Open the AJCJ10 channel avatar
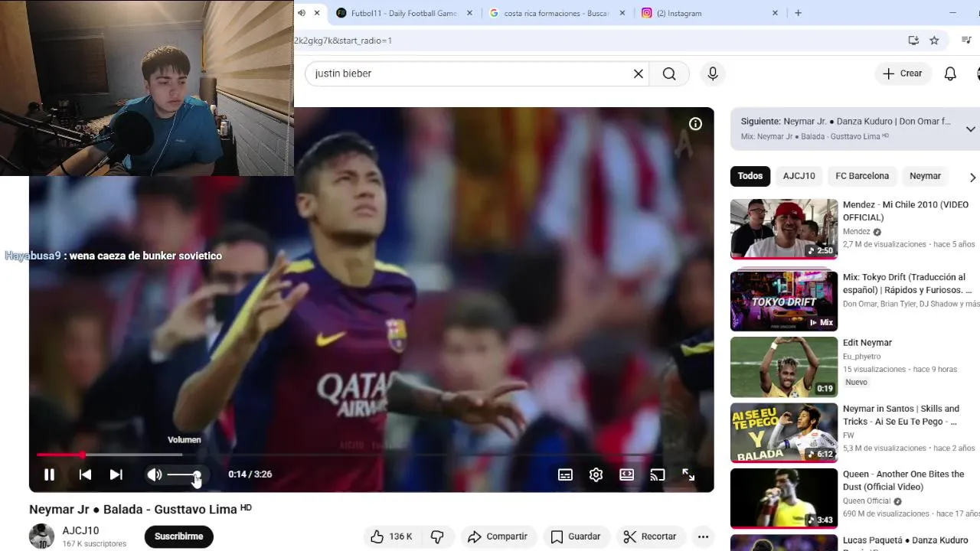This screenshot has height=551, width=980. coord(41,536)
